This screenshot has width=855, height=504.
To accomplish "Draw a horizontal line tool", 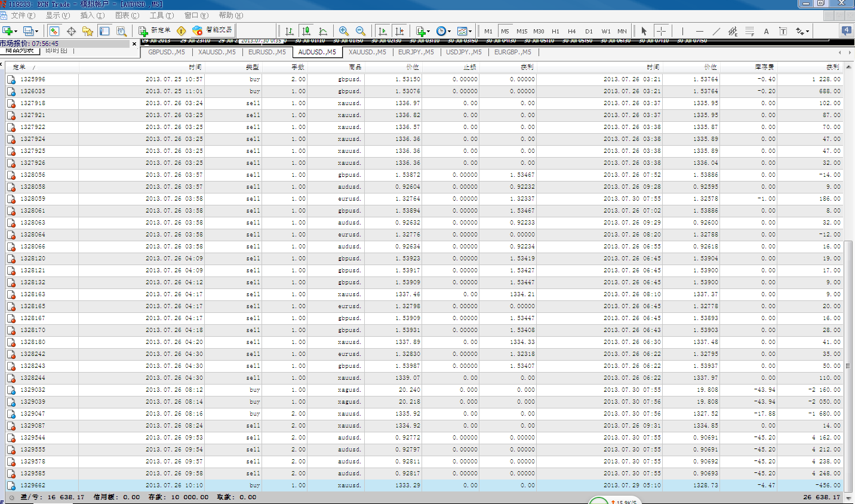I will [699, 31].
